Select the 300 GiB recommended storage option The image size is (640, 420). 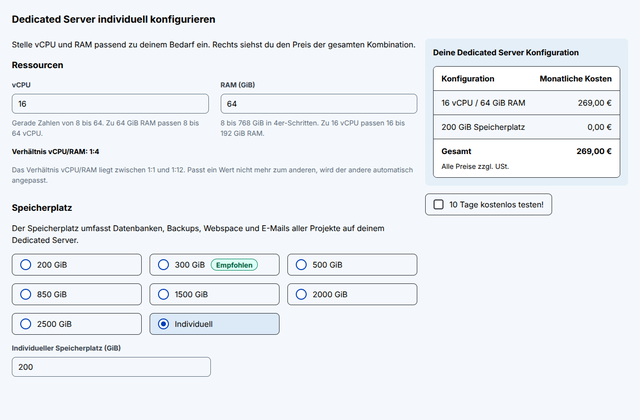point(214,264)
